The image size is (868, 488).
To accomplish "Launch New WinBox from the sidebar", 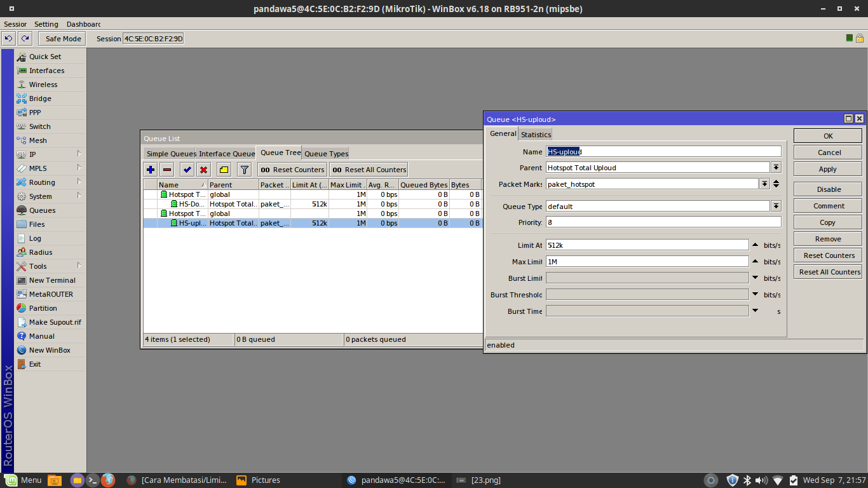I will pos(50,350).
